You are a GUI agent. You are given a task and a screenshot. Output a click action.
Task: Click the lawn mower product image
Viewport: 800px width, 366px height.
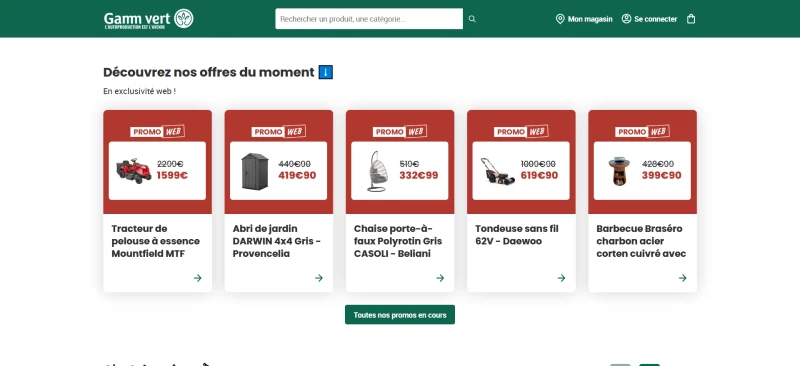click(497, 171)
